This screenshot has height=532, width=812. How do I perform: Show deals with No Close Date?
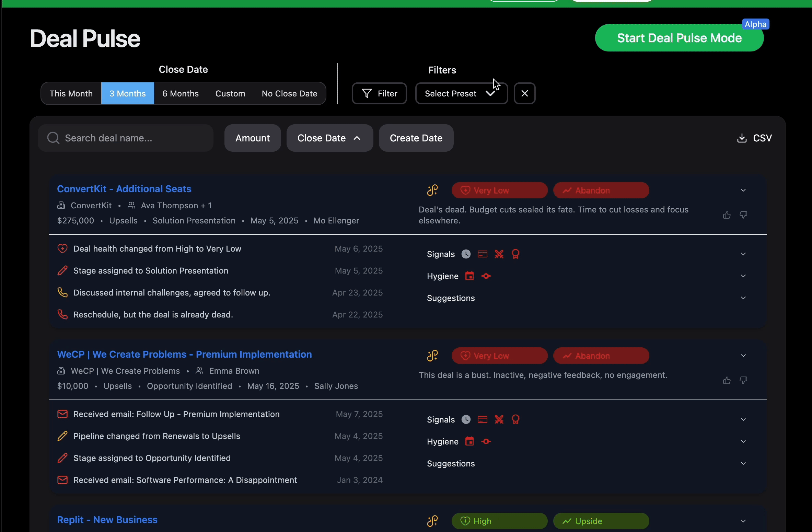point(289,93)
